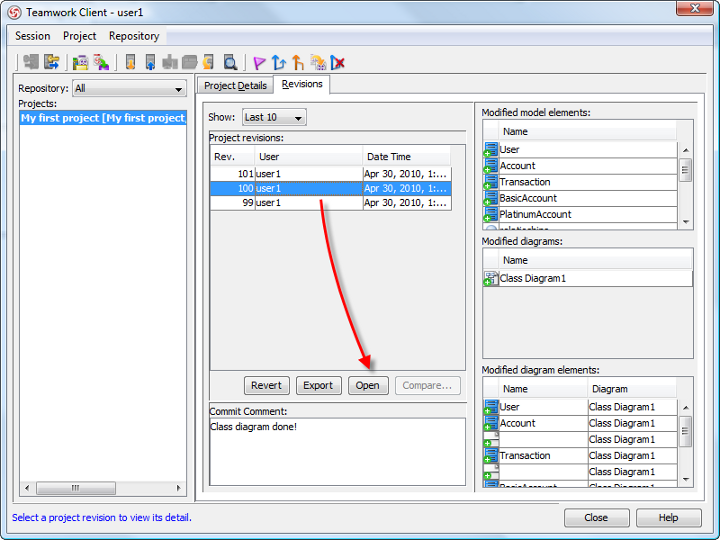Select the Revisions tab
This screenshot has height=540, width=720.
click(x=302, y=84)
